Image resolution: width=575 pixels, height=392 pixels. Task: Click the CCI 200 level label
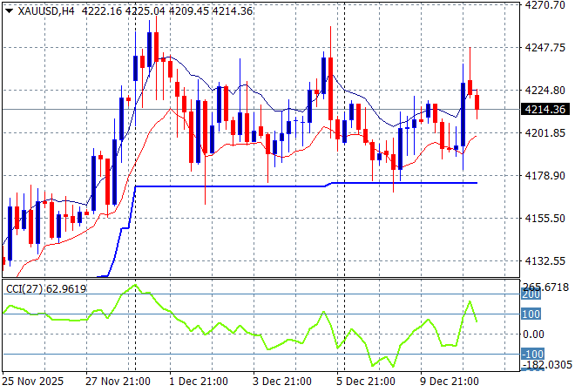tap(531, 296)
